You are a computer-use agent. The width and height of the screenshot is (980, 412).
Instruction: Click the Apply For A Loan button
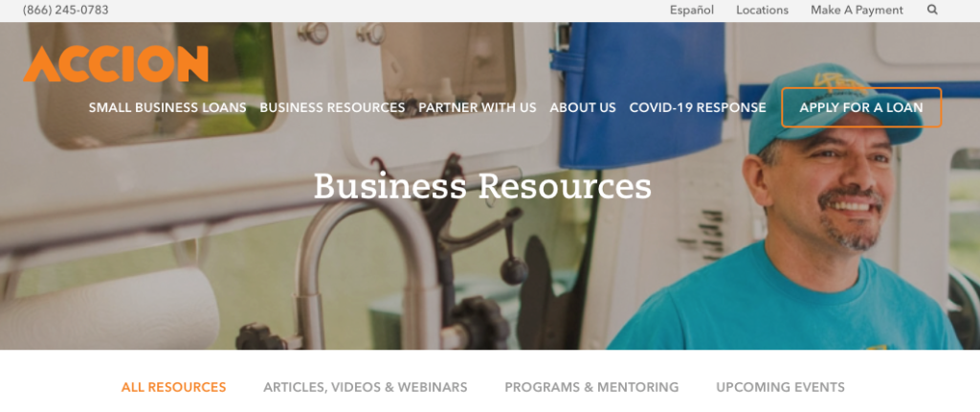[x=861, y=107]
